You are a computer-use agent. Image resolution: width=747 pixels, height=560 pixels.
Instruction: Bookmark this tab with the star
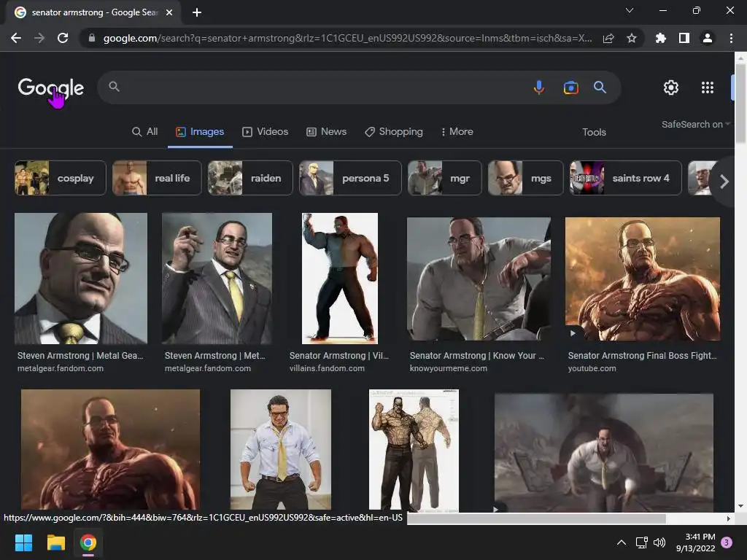click(x=631, y=38)
